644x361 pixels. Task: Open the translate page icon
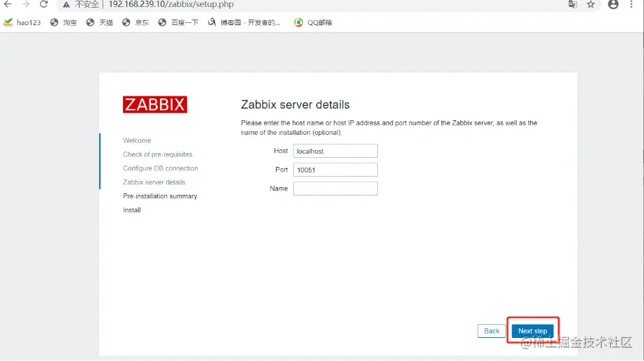click(573, 4)
